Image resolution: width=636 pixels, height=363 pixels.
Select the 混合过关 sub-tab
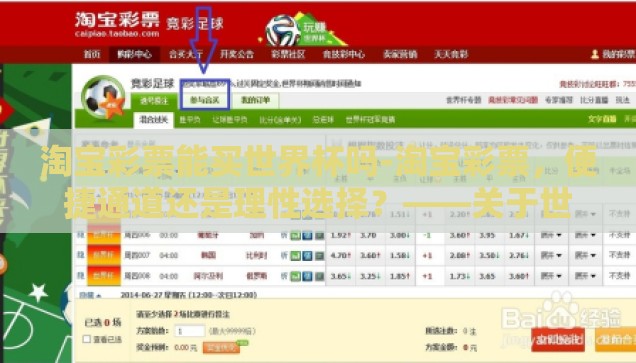(154, 120)
